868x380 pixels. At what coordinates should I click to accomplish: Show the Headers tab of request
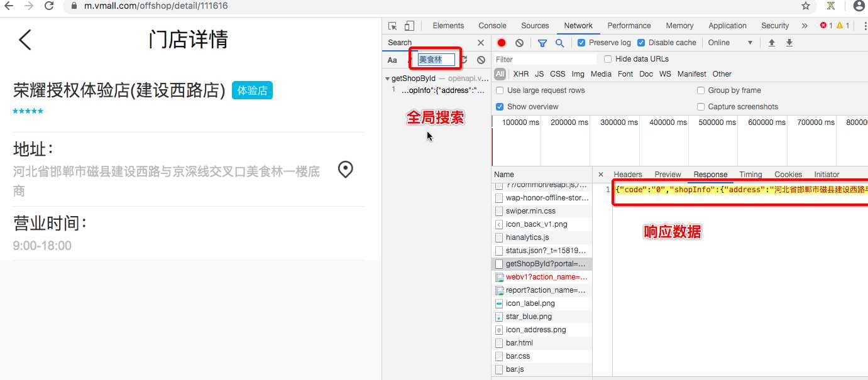628,175
